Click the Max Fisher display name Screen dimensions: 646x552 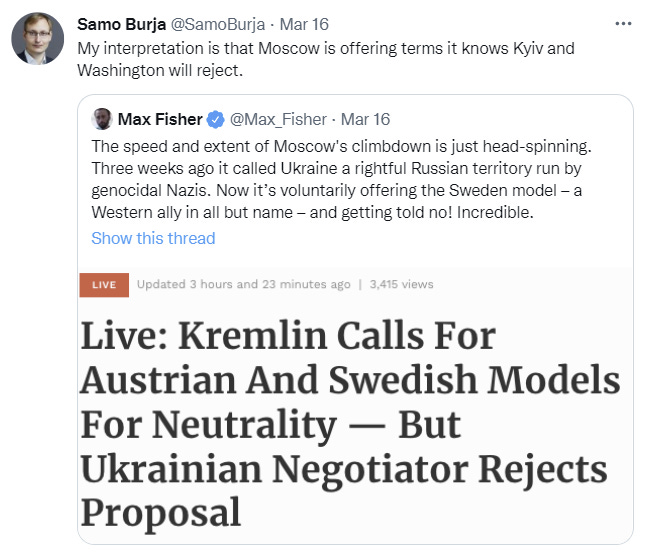click(160, 120)
